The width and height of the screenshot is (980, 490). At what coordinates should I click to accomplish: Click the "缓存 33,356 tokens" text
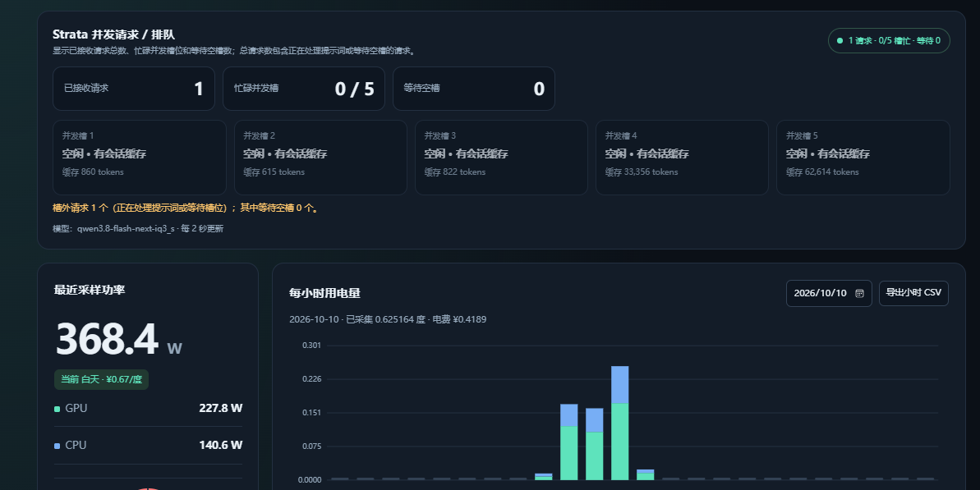coord(642,172)
